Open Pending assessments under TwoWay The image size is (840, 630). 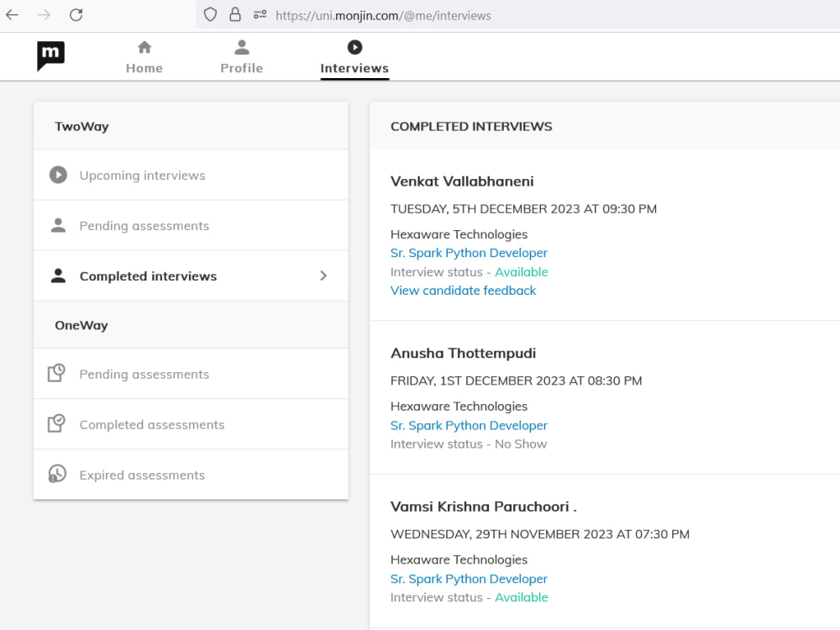tap(191, 225)
